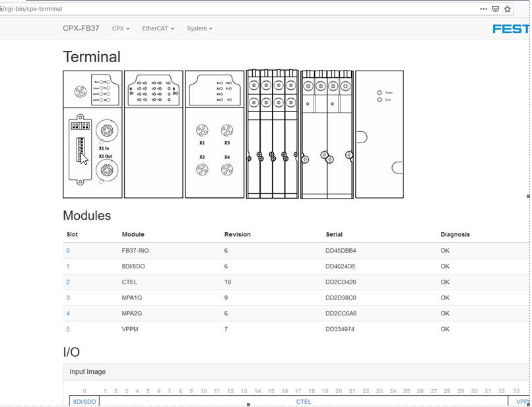
Task: Click revision 9 in the MPA1G row
Action: tap(226, 297)
